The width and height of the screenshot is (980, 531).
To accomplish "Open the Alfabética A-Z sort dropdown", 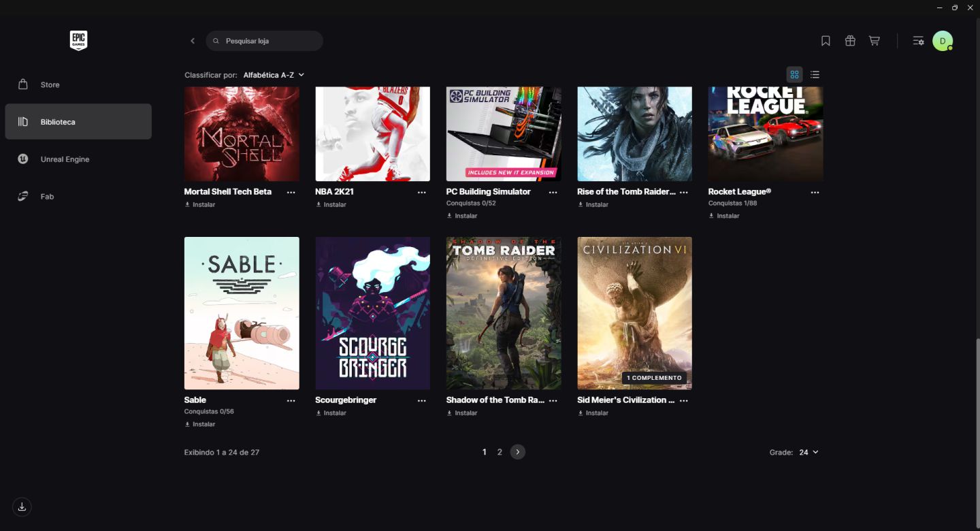I will [274, 75].
